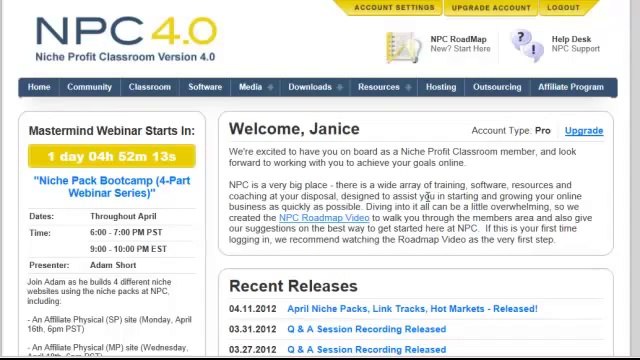
Task: Open the Outsourcing menu item
Action: 497,87
